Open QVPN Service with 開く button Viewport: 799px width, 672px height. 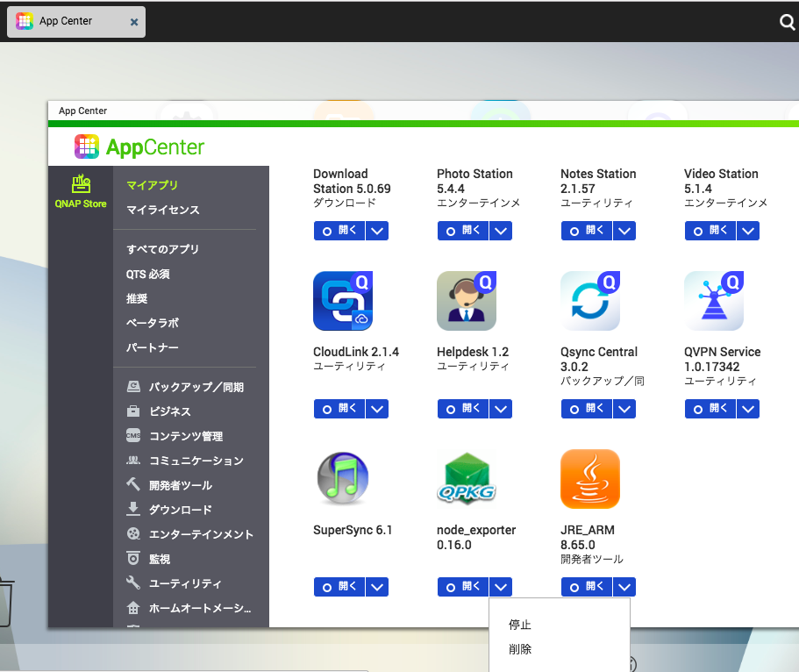pyautogui.click(x=710, y=409)
